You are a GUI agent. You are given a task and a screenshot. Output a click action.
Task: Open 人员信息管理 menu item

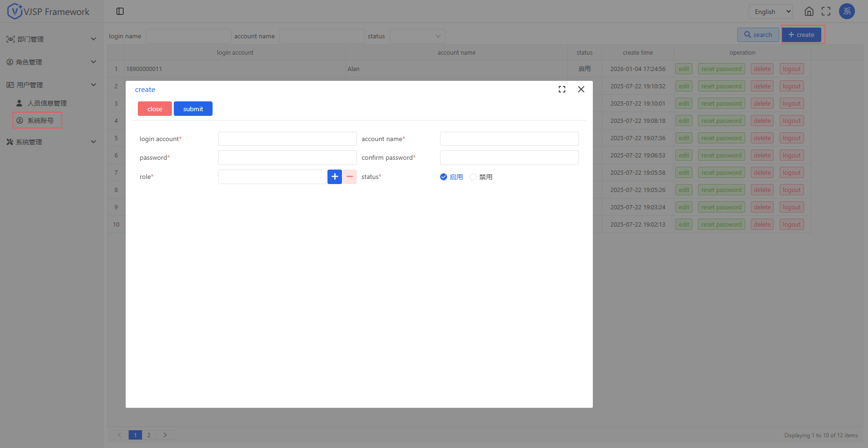pos(47,103)
